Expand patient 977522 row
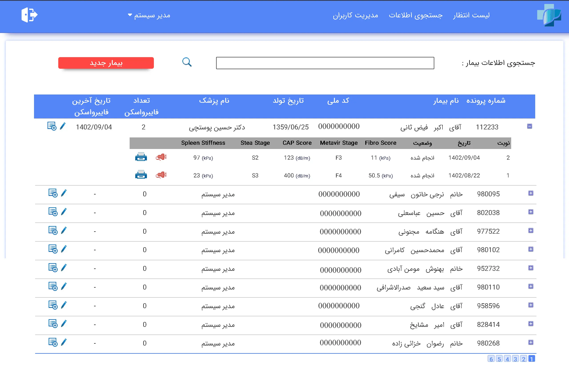Image resolution: width=569 pixels, height=392 pixels. tap(531, 231)
